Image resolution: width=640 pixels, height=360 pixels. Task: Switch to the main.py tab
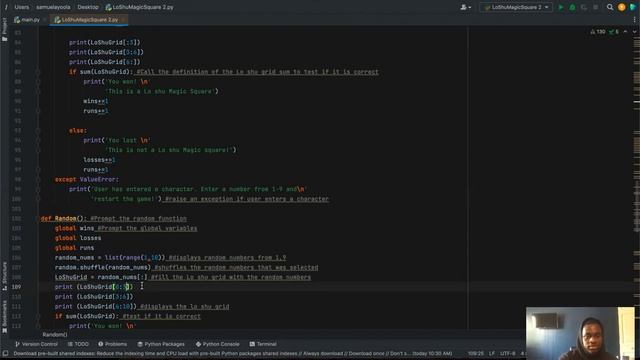[27, 20]
